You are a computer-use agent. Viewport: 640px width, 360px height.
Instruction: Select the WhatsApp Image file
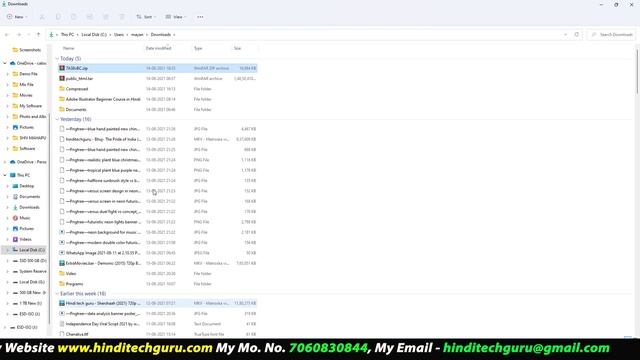coord(158,253)
